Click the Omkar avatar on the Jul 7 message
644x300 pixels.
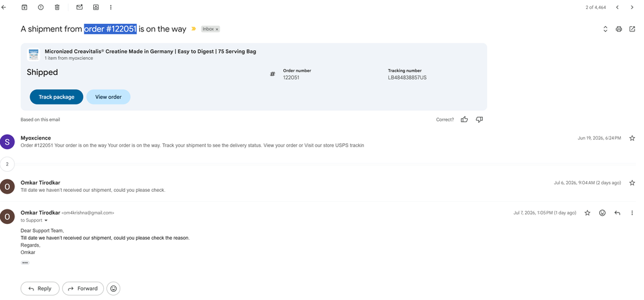tap(7, 216)
